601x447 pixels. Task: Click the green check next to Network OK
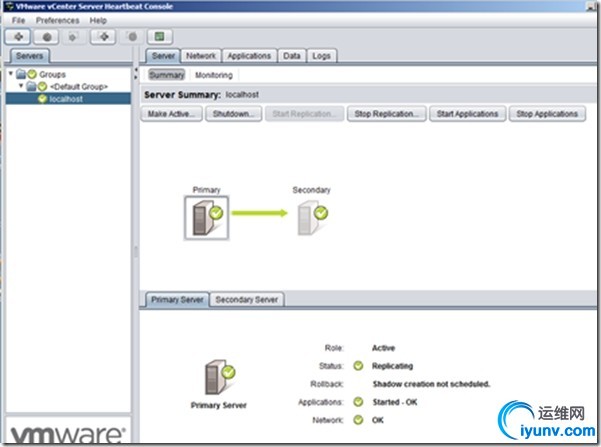(358, 420)
